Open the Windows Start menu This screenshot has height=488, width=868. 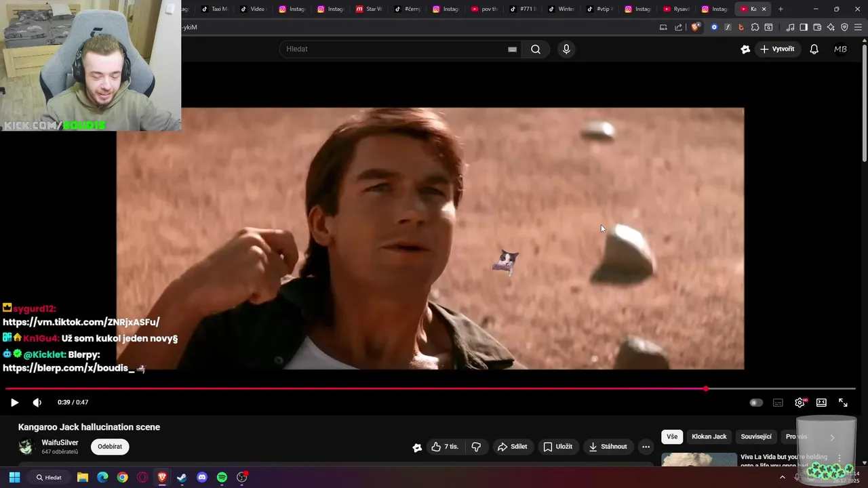[x=14, y=477]
